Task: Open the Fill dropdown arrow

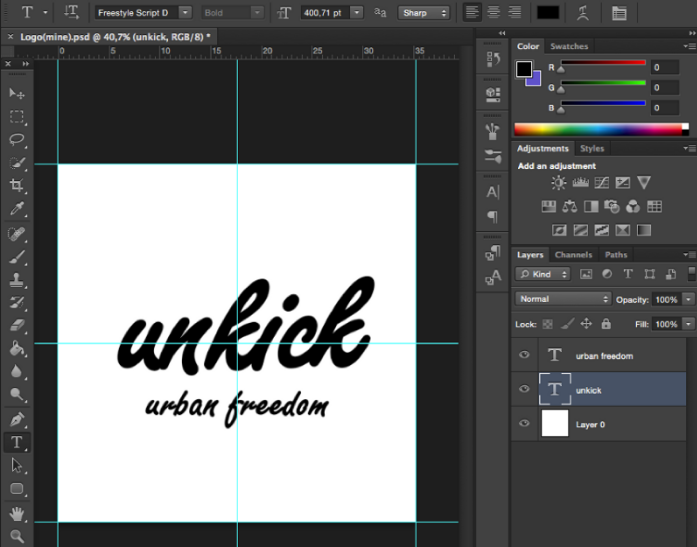Action: click(x=689, y=324)
